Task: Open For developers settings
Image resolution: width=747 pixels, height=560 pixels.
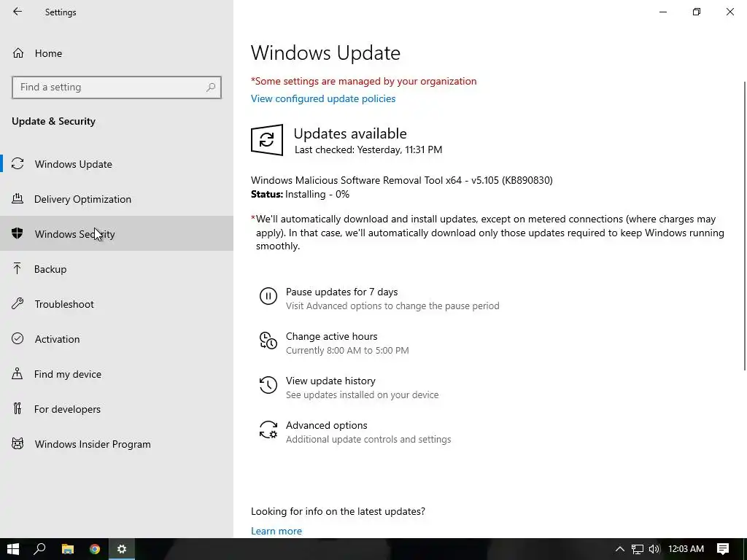Action: [117, 408]
